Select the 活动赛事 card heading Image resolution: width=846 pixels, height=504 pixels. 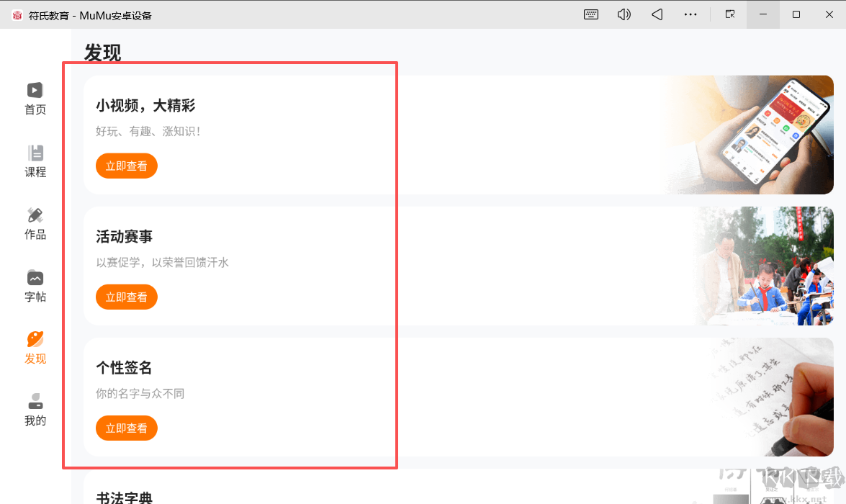[124, 237]
